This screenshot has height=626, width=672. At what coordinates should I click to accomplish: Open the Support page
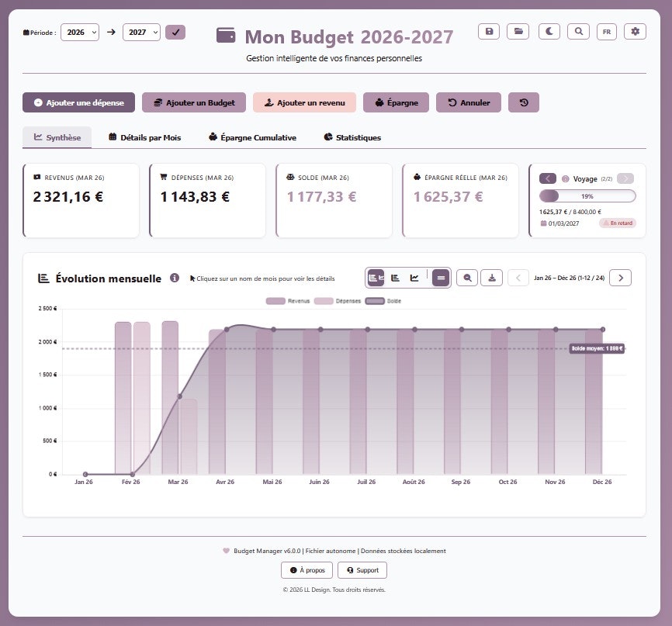point(362,569)
